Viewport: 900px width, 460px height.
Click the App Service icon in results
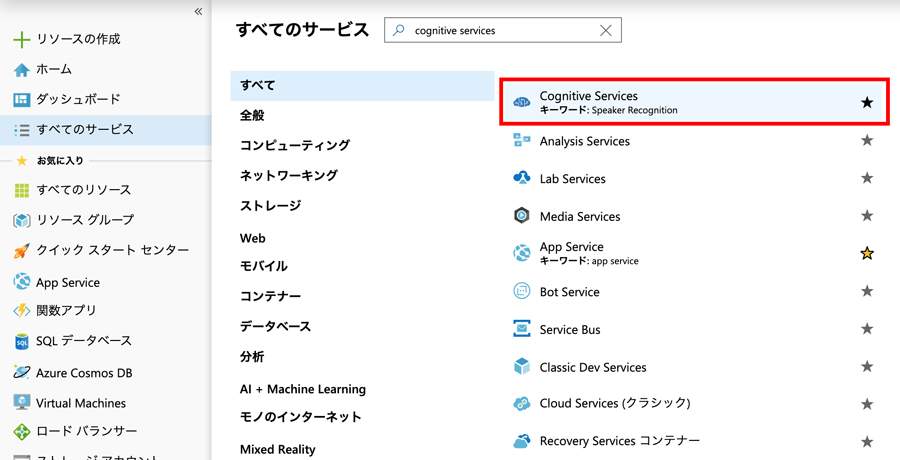click(x=522, y=253)
